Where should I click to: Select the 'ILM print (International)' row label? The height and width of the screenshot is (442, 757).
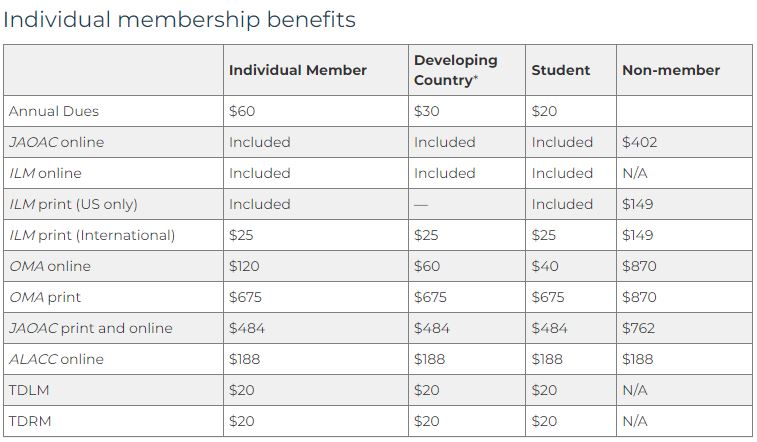pos(92,235)
